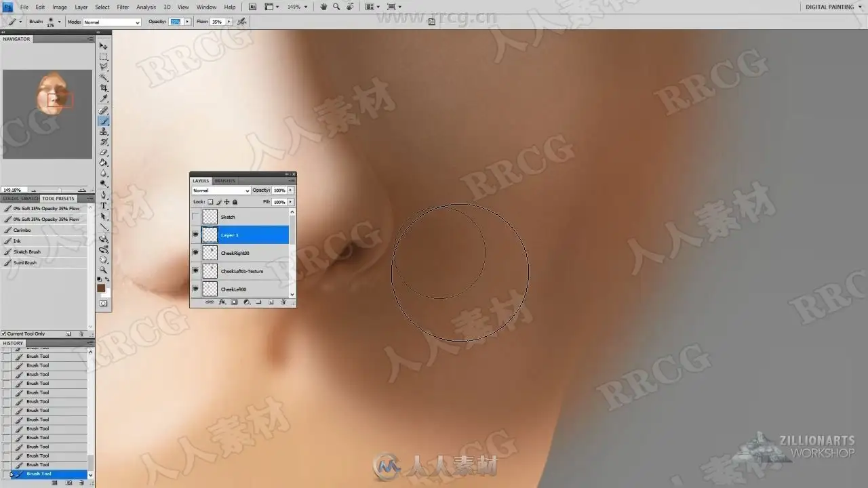Open the Filter menu

pos(123,7)
